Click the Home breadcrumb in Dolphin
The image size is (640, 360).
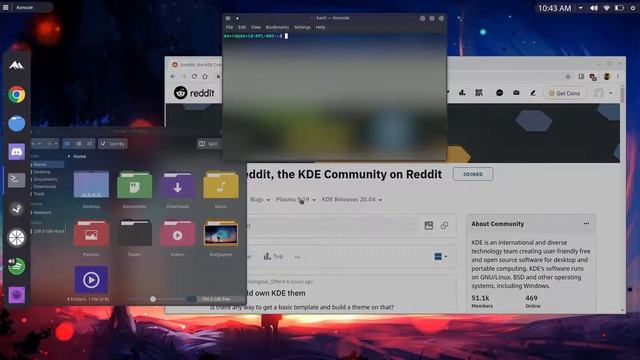[80, 156]
